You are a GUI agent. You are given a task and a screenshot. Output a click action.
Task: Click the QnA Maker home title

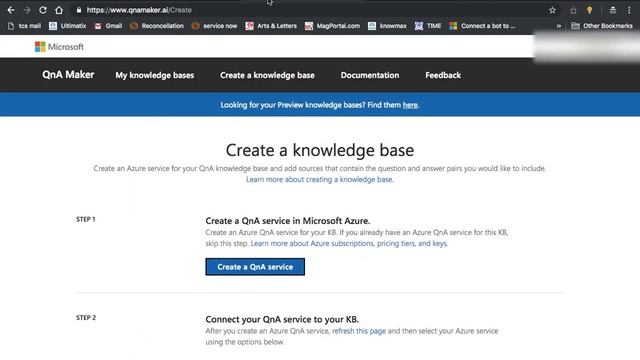point(68,75)
